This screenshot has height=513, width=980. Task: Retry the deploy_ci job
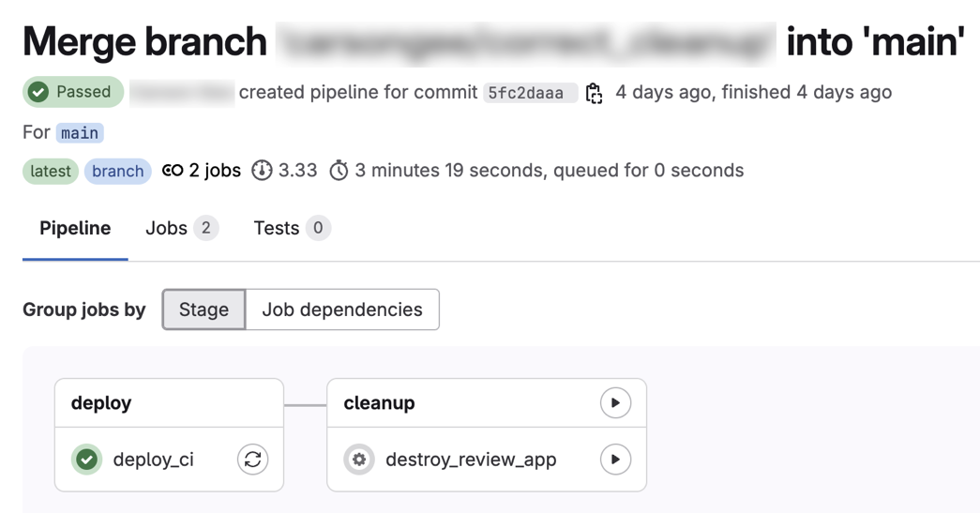click(252, 460)
